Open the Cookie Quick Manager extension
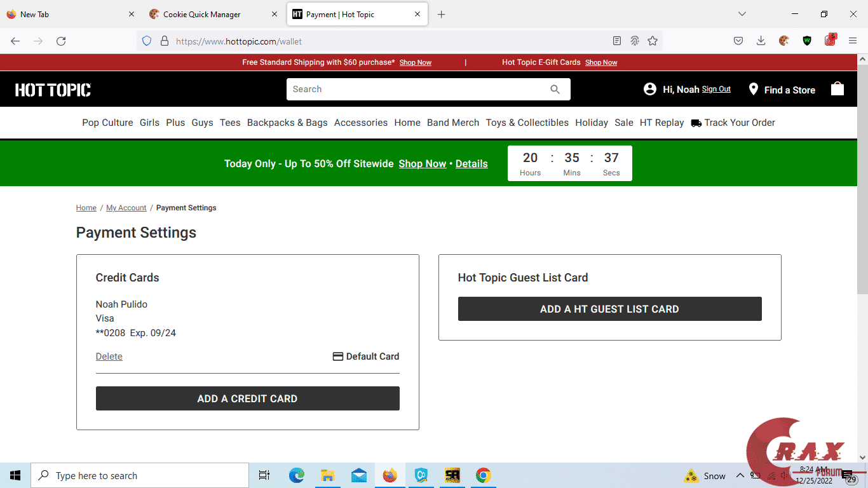This screenshot has width=868, height=488. [784, 41]
